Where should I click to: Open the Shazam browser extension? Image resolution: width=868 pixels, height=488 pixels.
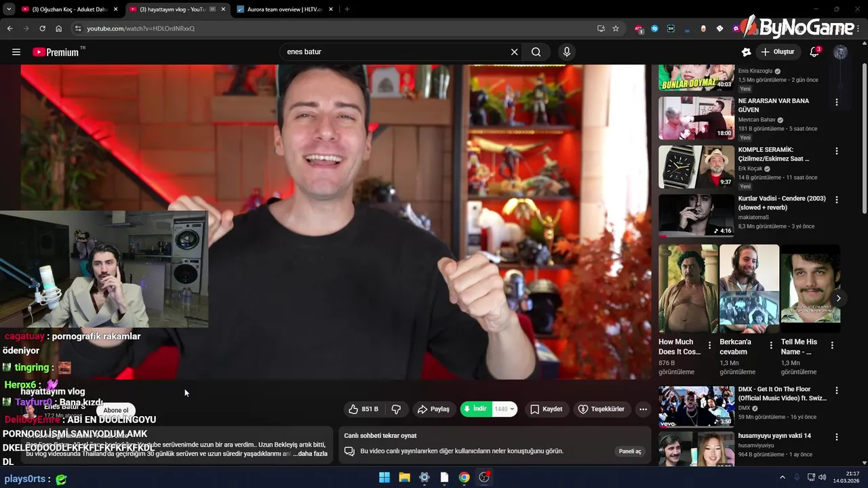point(654,28)
